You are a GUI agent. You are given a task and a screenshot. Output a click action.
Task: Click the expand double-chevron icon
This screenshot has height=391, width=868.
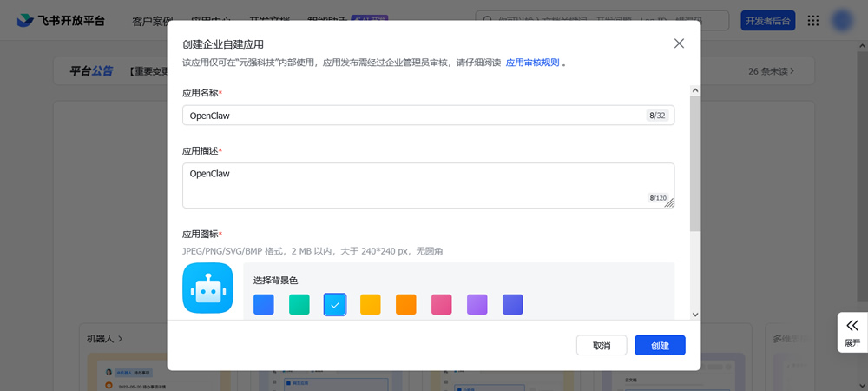pyautogui.click(x=852, y=325)
